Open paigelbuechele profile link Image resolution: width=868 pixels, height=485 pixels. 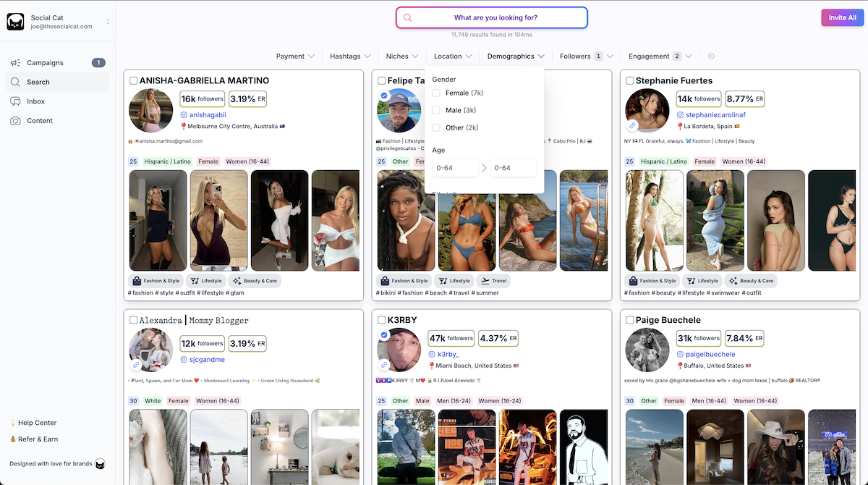[710, 355]
